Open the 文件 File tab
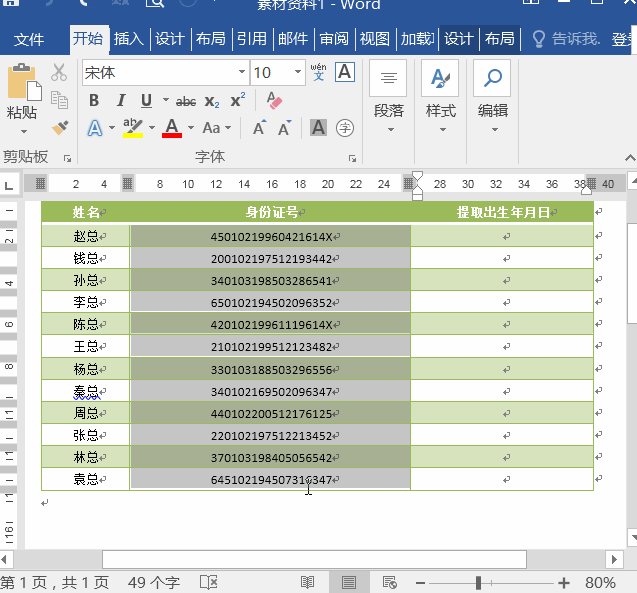Screen dimensions: 637x593 click(28, 39)
